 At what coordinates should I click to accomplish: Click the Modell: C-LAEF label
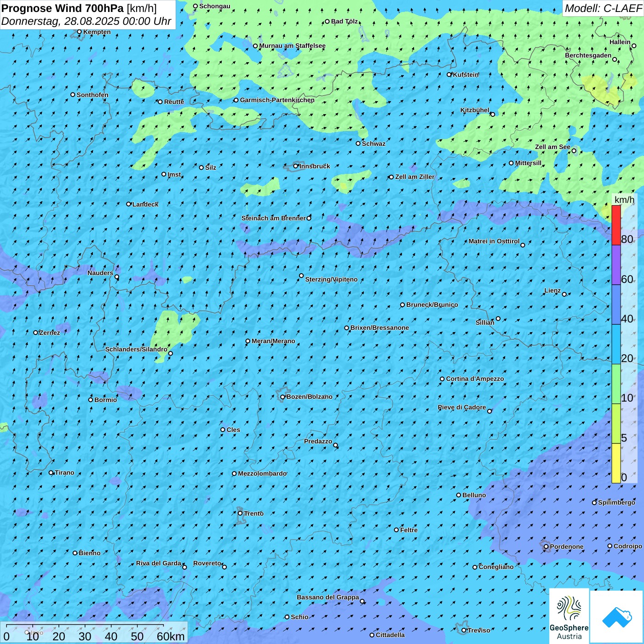[x=603, y=8]
